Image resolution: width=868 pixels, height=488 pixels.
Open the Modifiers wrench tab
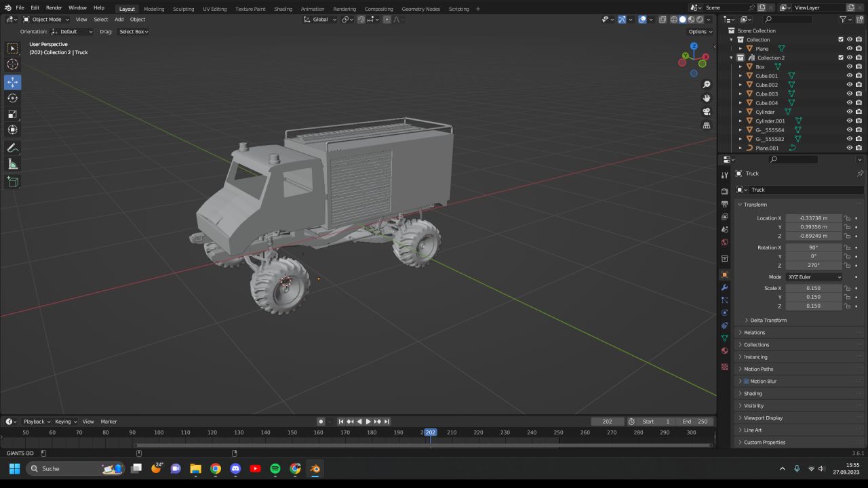724,287
